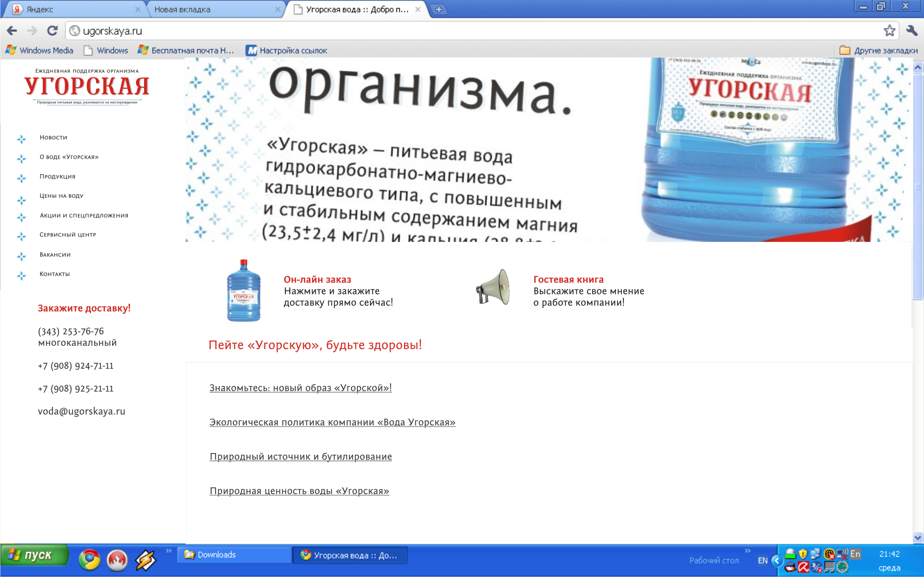Launch Chrome from the quick launch bar
924x577 pixels.
(89, 560)
